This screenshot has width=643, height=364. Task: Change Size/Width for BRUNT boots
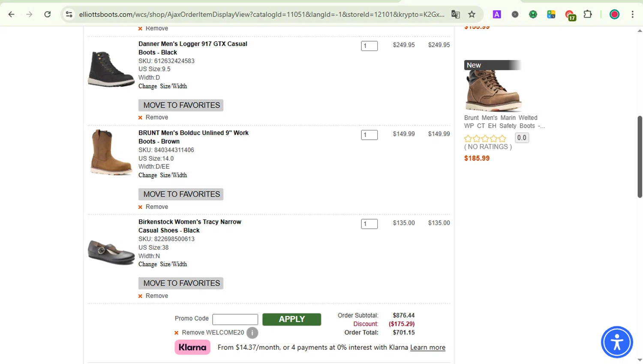coord(163,175)
